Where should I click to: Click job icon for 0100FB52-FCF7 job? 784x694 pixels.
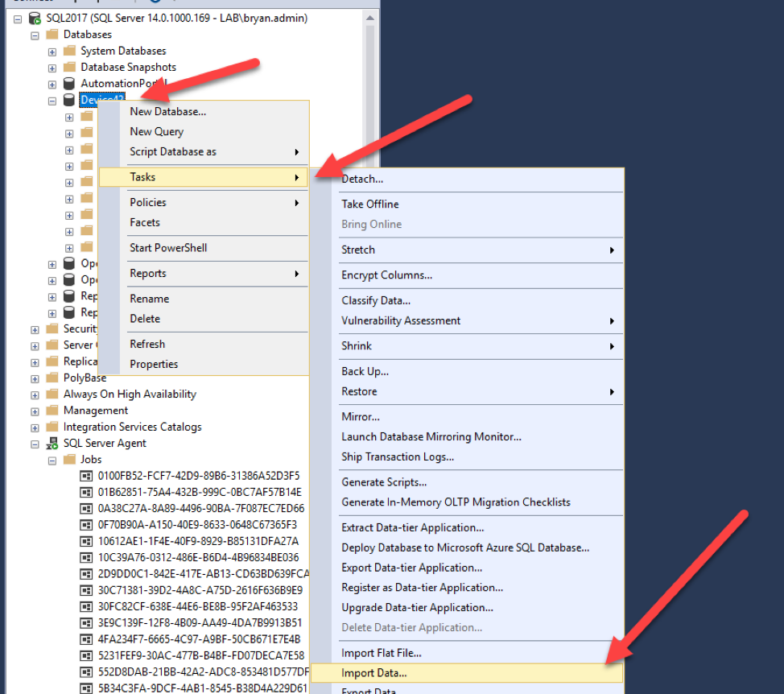[x=87, y=476]
